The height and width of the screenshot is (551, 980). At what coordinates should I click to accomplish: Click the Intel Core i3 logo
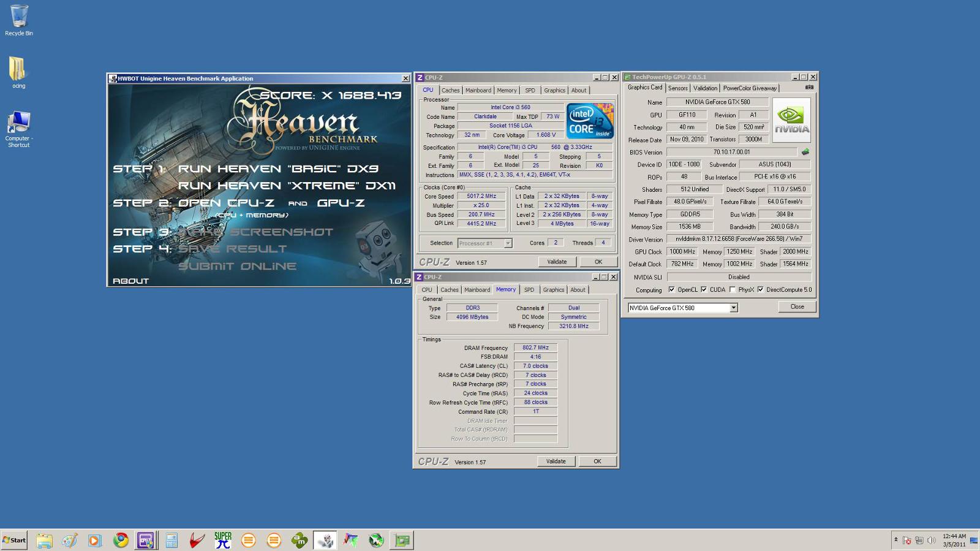click(x=590, y=121)
